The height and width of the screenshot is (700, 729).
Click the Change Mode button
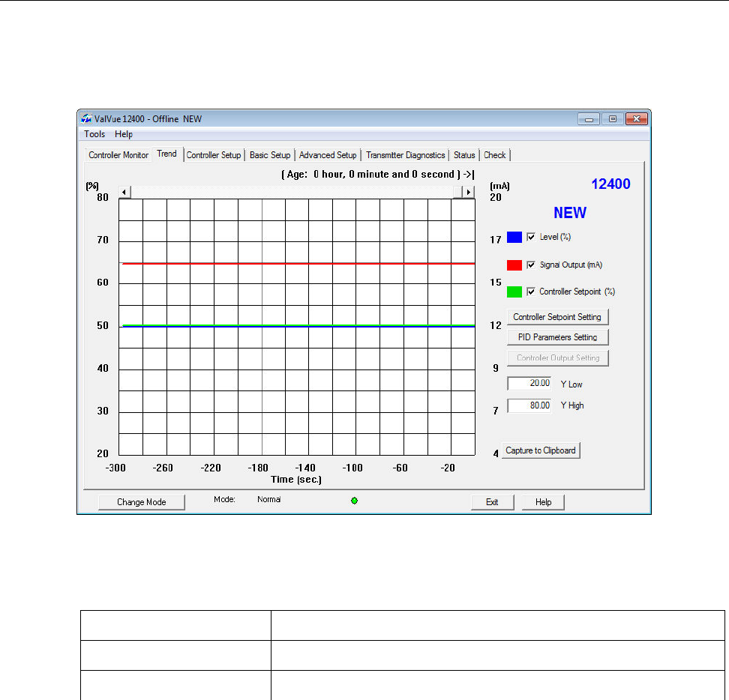click(x=142, y=502)
